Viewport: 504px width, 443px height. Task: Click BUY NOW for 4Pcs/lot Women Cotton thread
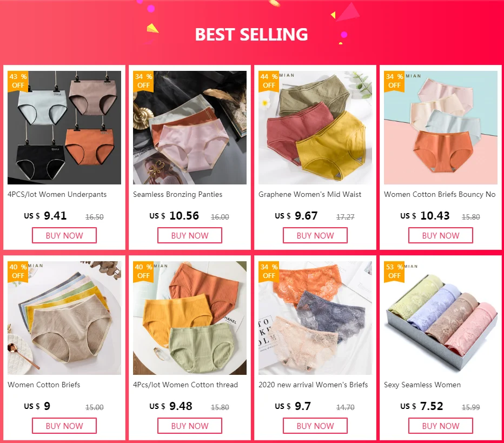[190, 426]
